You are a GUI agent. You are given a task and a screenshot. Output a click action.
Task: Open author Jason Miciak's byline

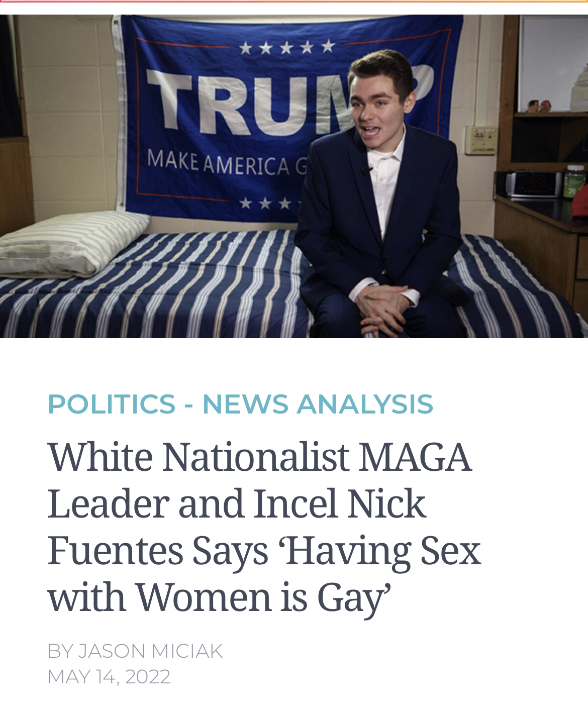point(150,651)
